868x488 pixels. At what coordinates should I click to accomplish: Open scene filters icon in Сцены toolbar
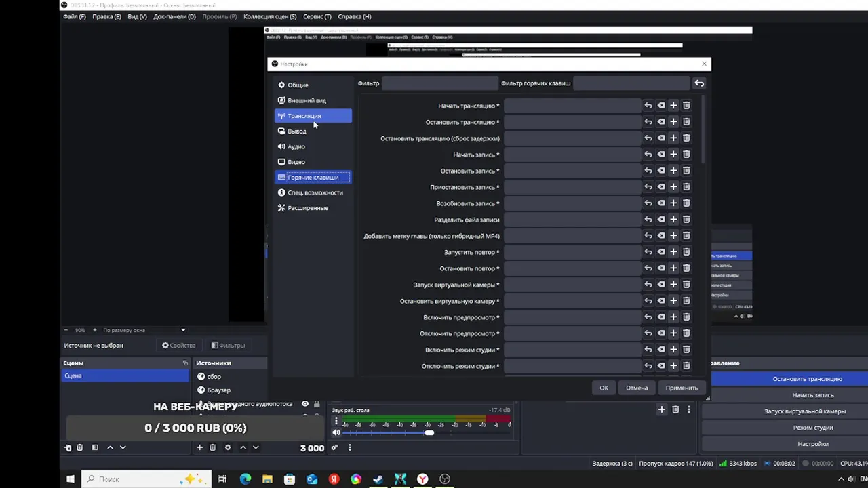(95, 447)
